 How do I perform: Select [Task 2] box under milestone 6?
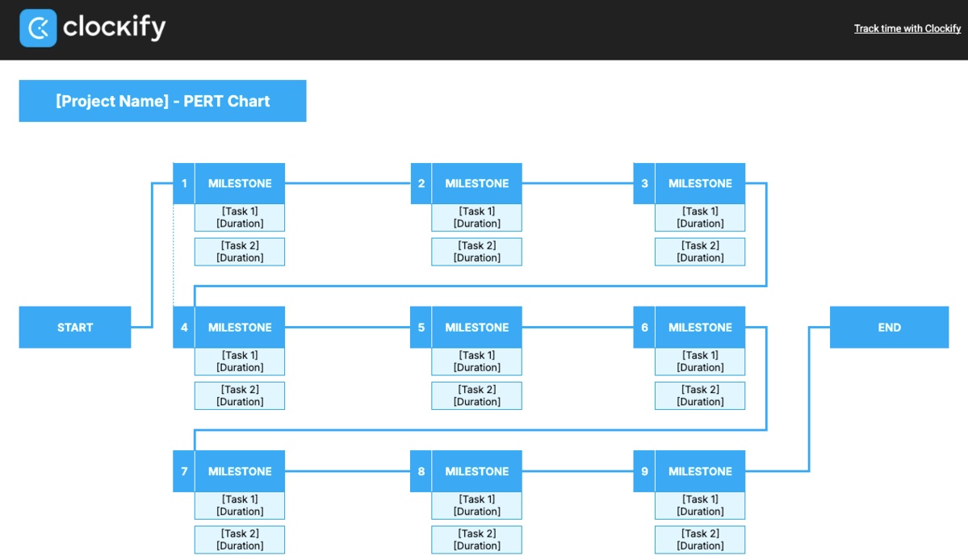pyautogui.click(x=700, y=395)
